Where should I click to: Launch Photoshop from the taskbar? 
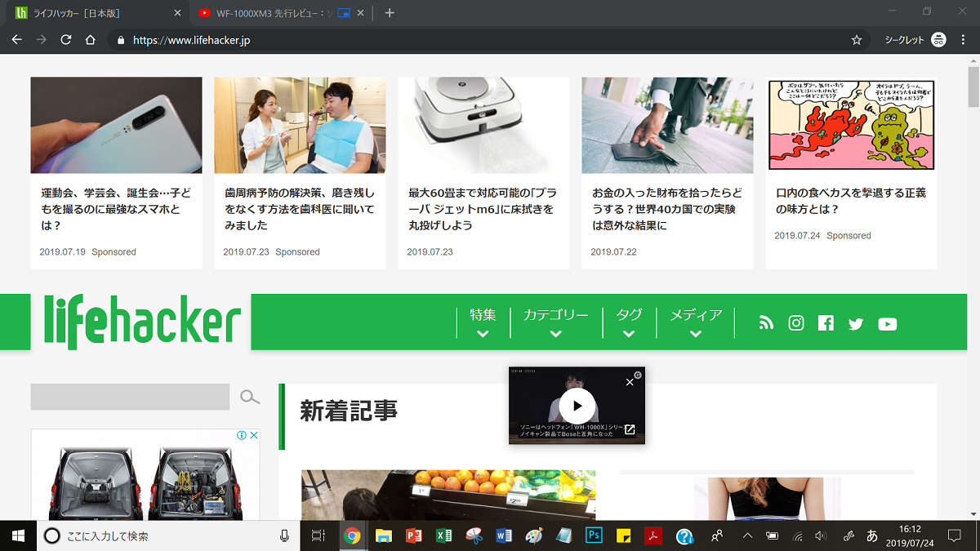tap(594, 535)
